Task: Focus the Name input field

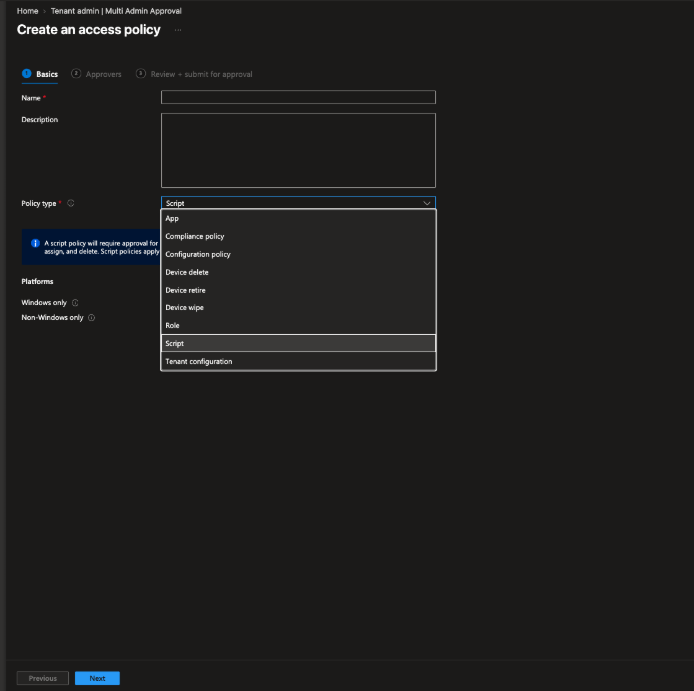Action: pyautogui.click(x=298, y=97)
